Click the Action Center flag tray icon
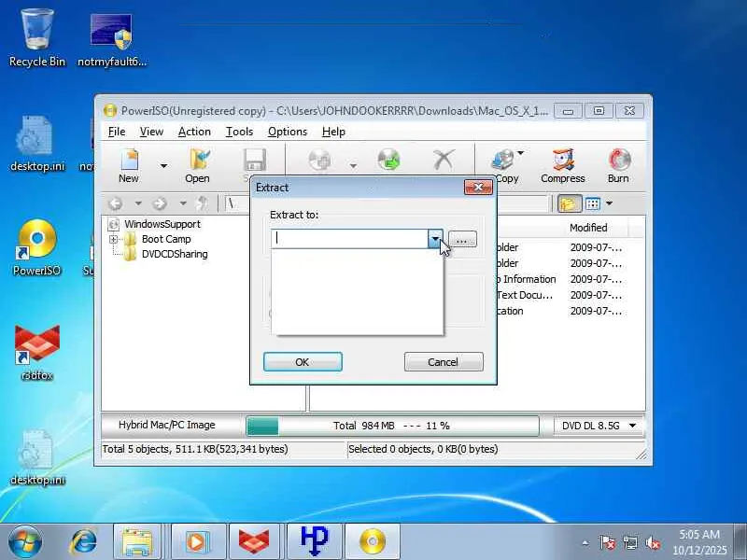Screen dimensions: 747x560 [608, 542]
